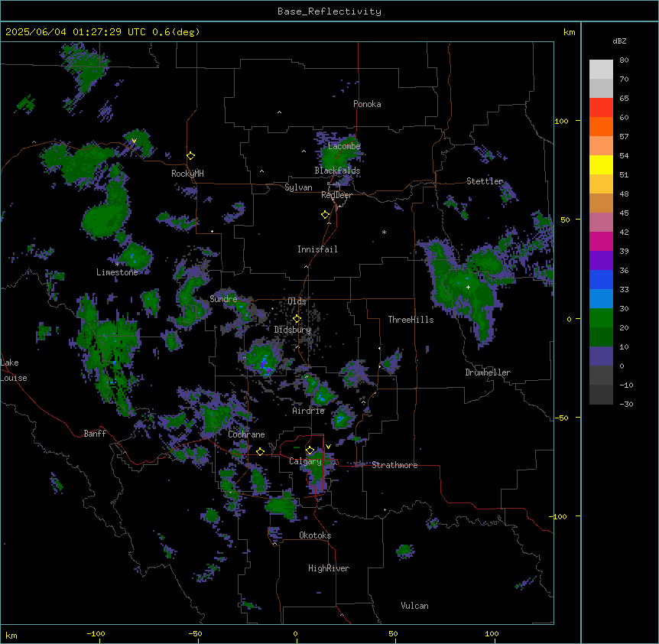Click the yellow diamond marker beside RockyMH
Image resolution: width=659 pixels, height=644 pixels.
[191, 156]
